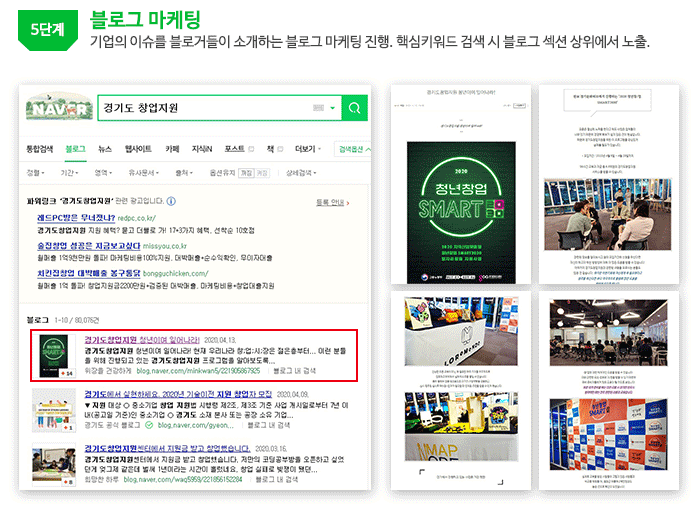Screen dimensions: 700x526
Task: Open post 경기도창업지원센터에서 지원금 받고 창업했습니다
Action: [167, 448]
